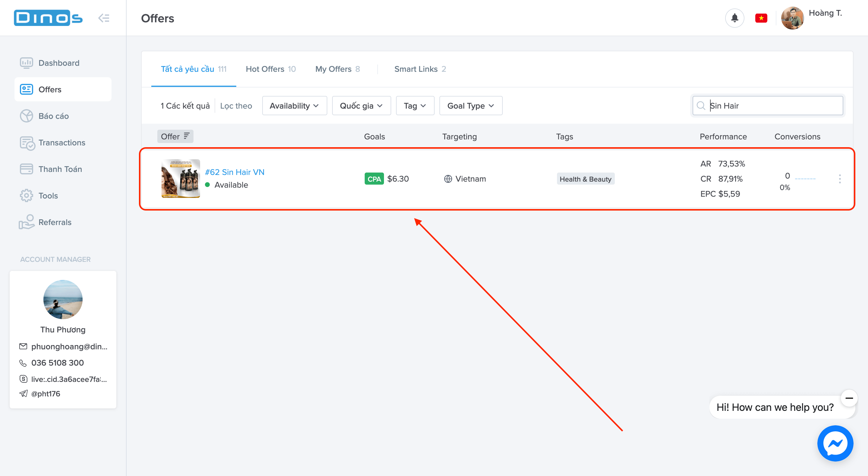Expand the Tag filter dropdown
Image resolution: width=868 pixels, height=476 pixels.
(x=415, y=106)
